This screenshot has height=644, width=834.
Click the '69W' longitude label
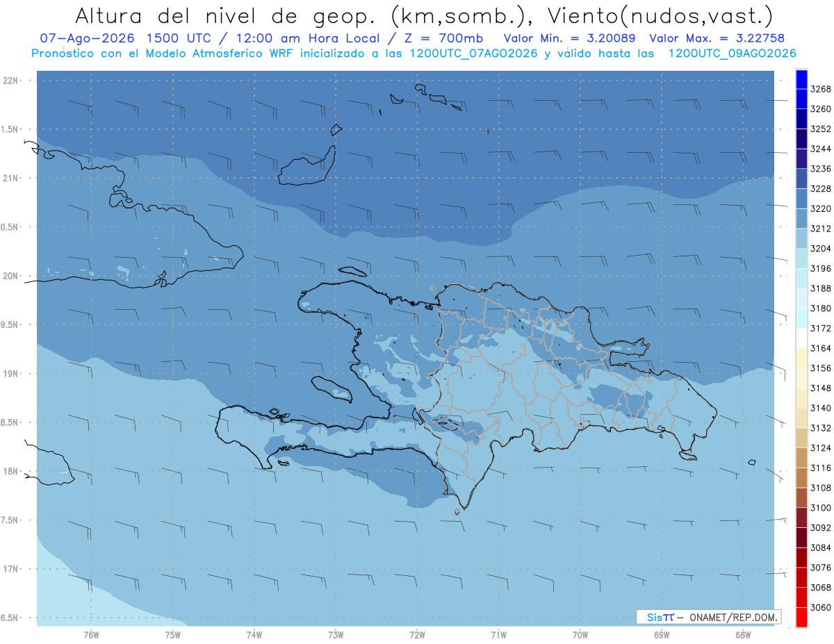(x=662, y=634)
